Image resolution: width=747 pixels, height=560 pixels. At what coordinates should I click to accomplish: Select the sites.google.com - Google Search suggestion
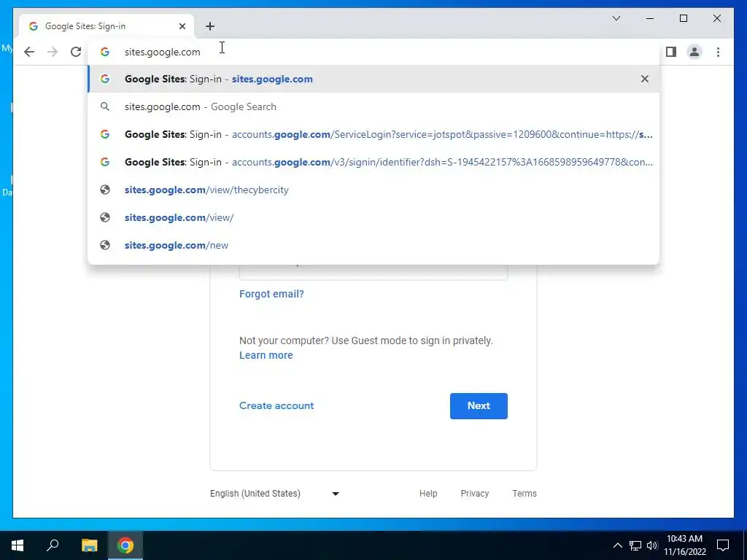click(374, 106)
